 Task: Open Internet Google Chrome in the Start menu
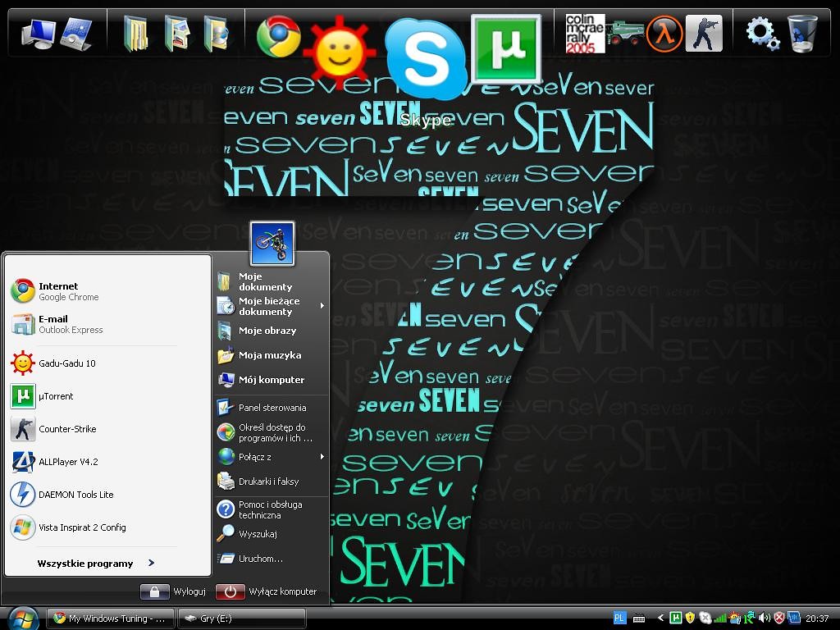(107, 291)
